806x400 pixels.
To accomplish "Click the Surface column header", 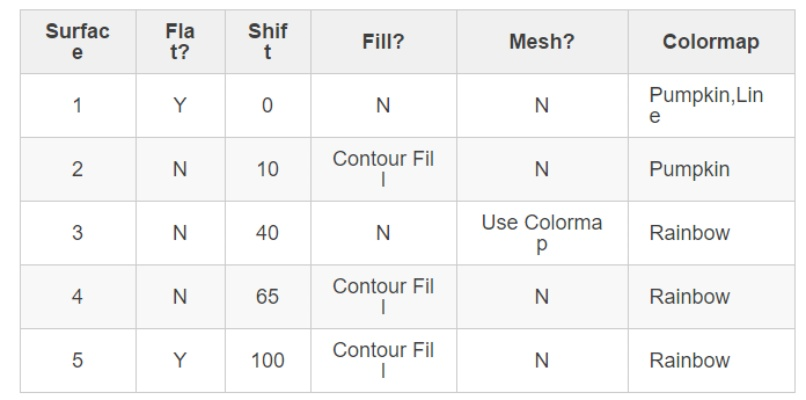I will [x=78, y=42].
